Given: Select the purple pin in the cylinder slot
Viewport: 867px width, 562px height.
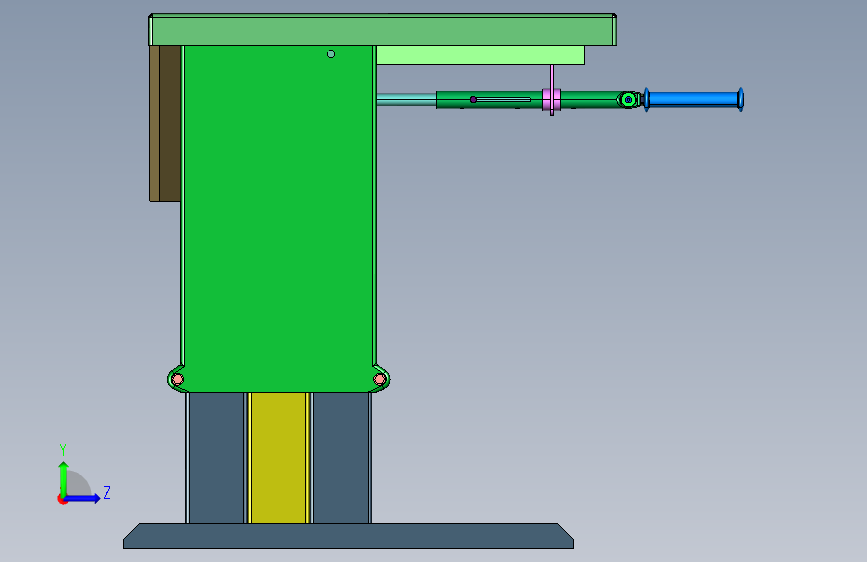Looking at the screenshot, I should click(x=473, y=100).
